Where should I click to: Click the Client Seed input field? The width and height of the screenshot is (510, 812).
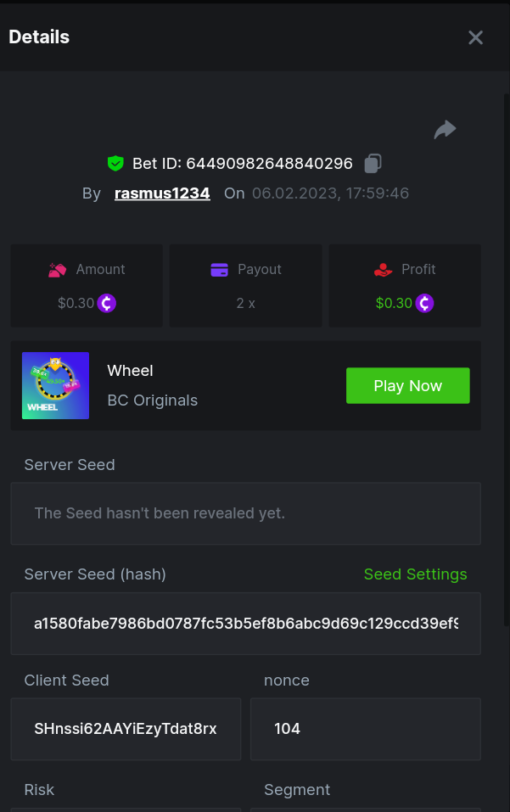(x=126, y=729)
